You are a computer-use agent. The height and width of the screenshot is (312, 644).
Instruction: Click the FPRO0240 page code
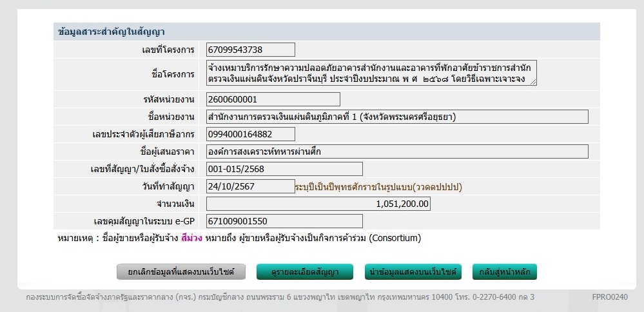609,297
